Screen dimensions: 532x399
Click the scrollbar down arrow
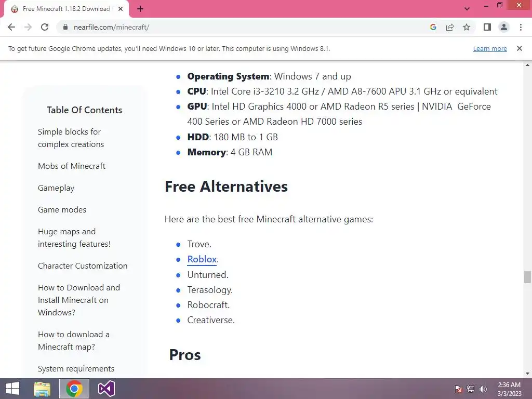pyautogui.click(x=527, y=374)
